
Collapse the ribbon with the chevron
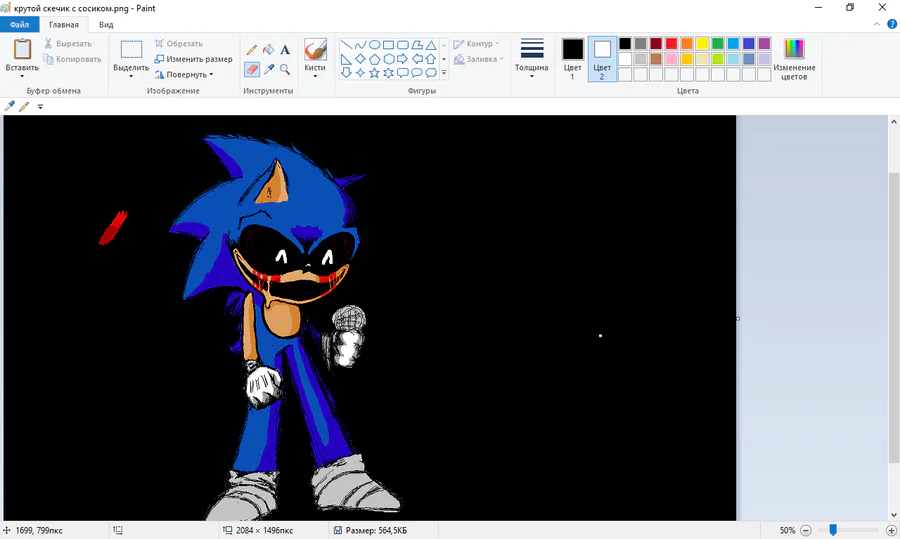[876, 24]
